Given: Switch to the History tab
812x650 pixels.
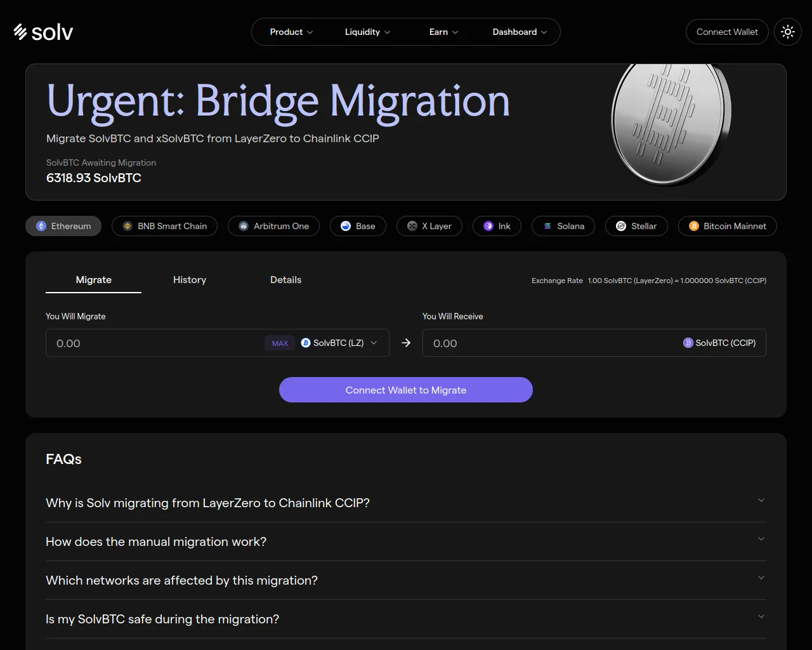Looking at the screenshot, I should [190, 280].
